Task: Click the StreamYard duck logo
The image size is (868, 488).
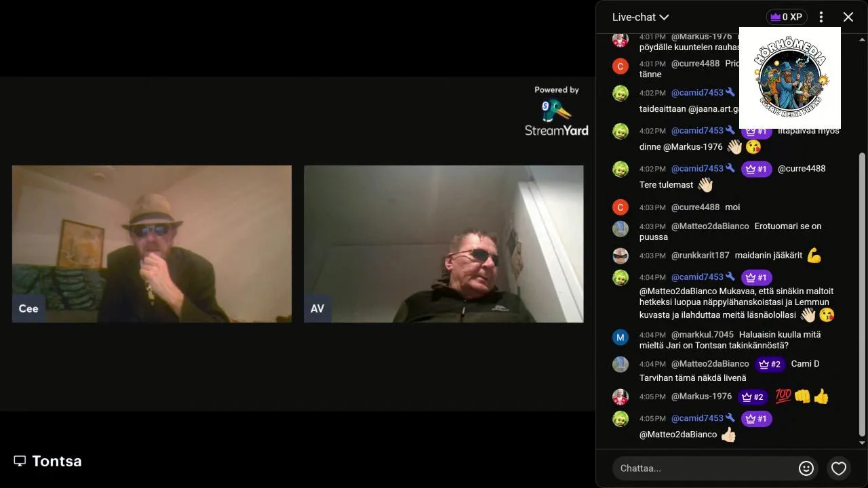Action: point(556,110)
